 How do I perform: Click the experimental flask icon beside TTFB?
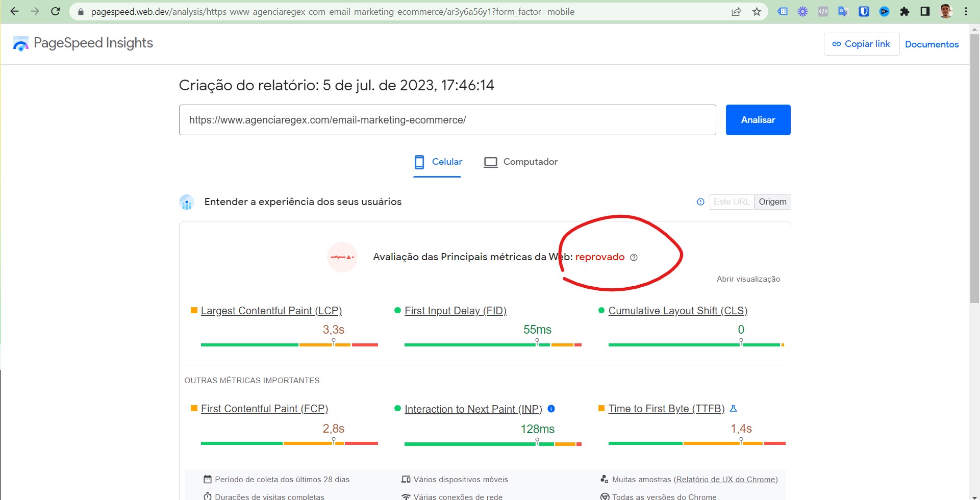click(733, 409)
